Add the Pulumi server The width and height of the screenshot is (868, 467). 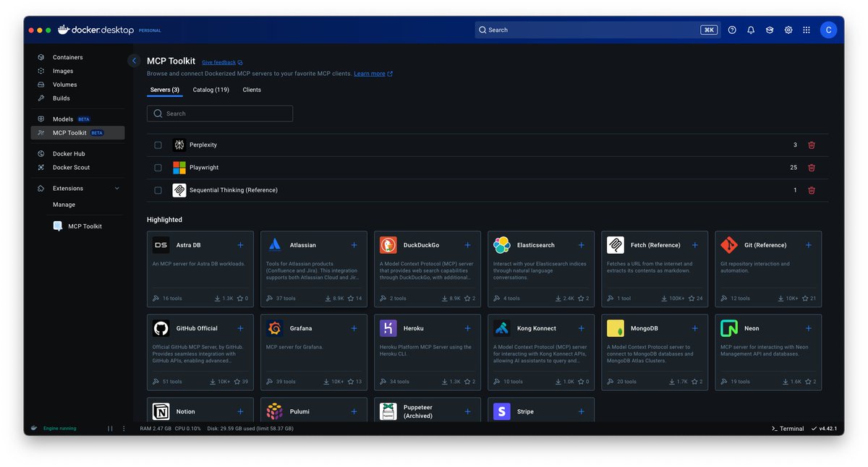click(354, 411)
